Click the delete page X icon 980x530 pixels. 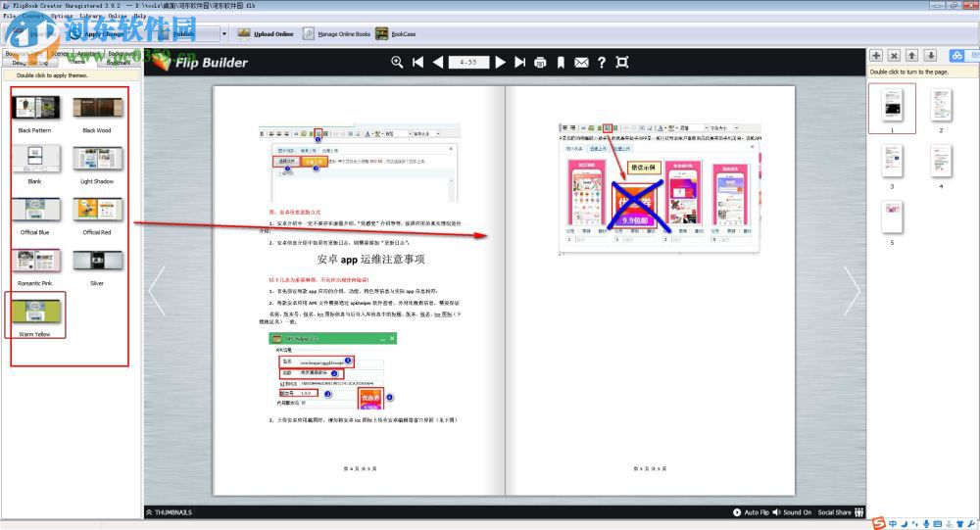[895, 56]
